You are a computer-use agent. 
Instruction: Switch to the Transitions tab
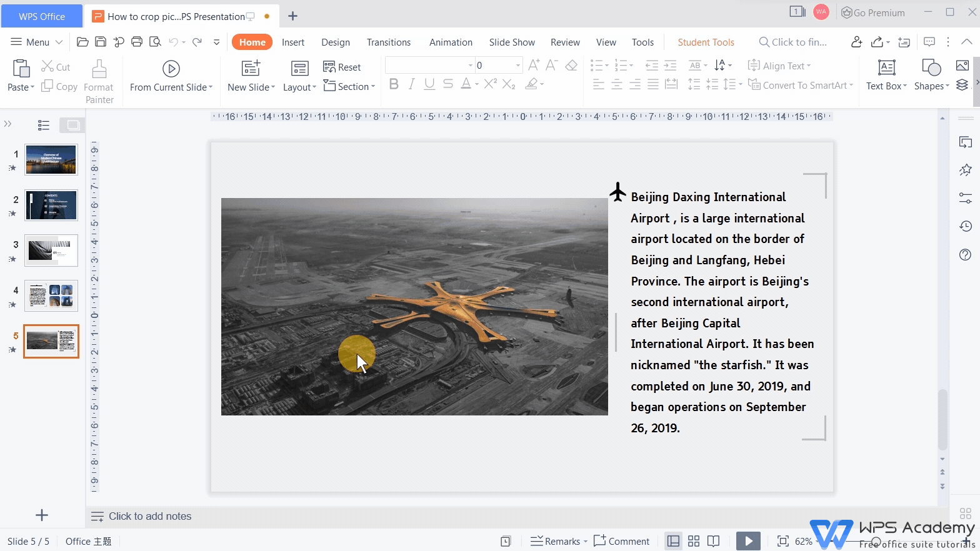[389, 42]
